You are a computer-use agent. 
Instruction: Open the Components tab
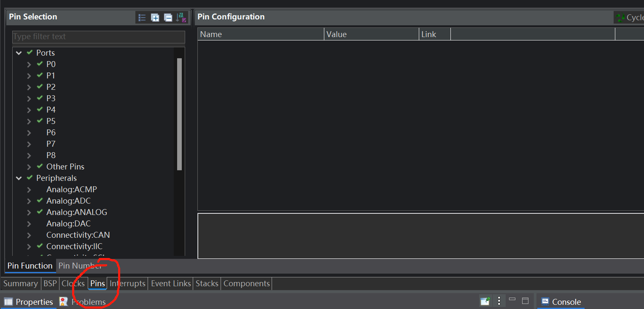246,283
